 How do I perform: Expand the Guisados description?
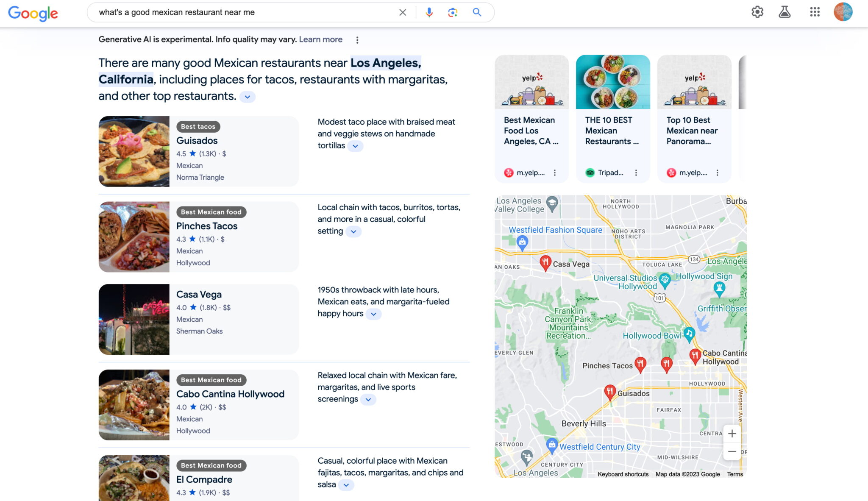(355, 146)
